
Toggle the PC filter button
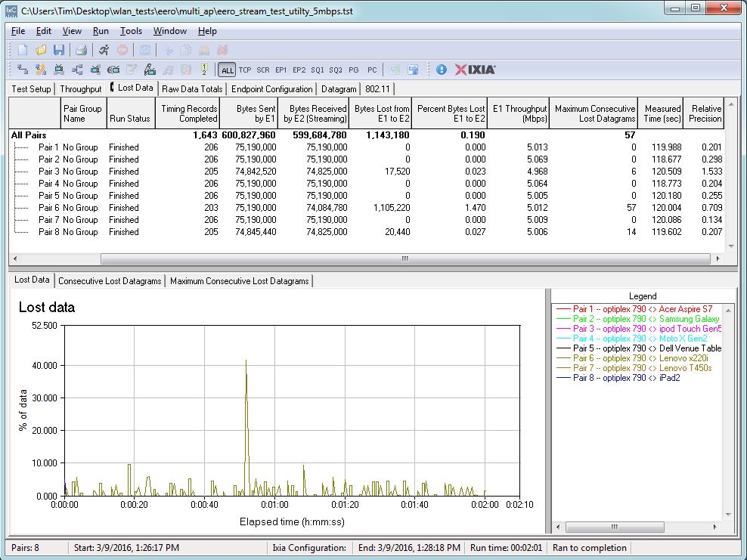[x=372, y=70]
